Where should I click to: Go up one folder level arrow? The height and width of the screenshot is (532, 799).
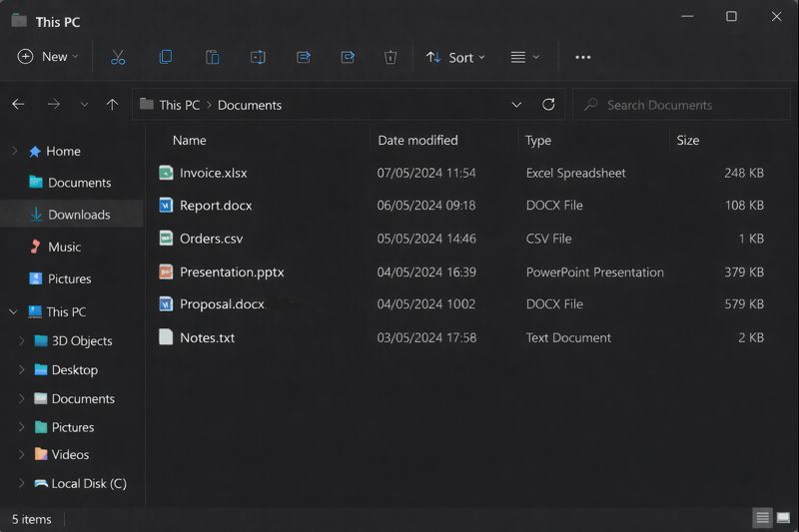click(x=112, y=105)
